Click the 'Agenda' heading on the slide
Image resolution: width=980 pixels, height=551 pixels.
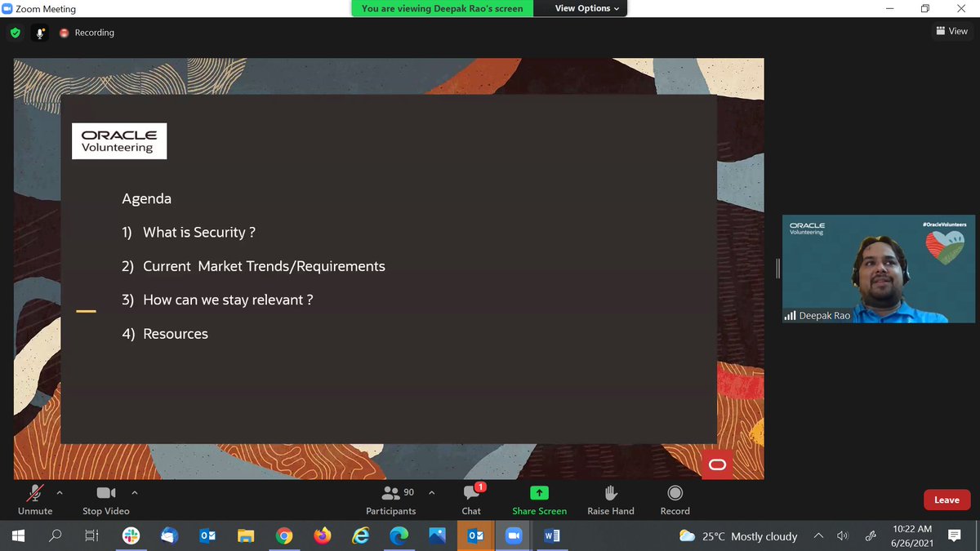pyautogui.click(x=147, y=199)
